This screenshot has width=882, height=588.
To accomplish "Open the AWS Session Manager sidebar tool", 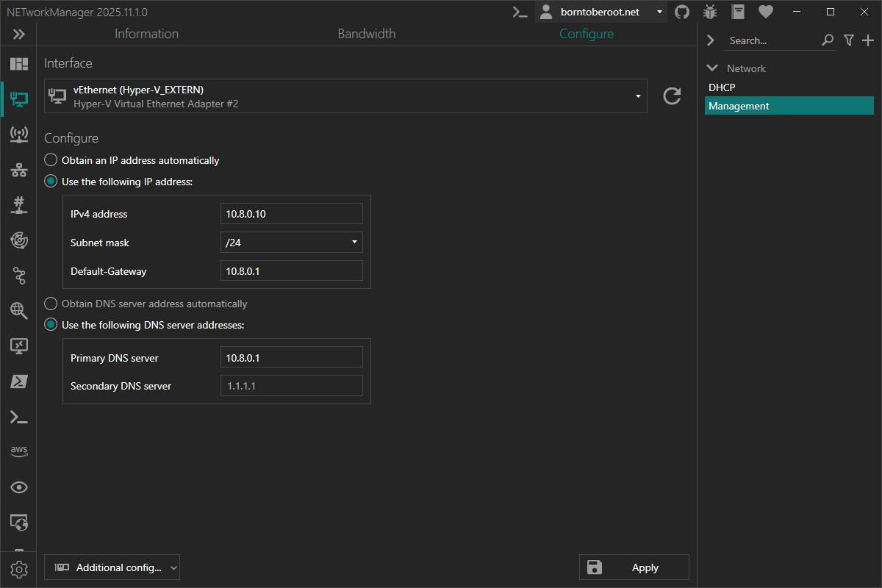I will pyautogui.click(x=18, y=451).
